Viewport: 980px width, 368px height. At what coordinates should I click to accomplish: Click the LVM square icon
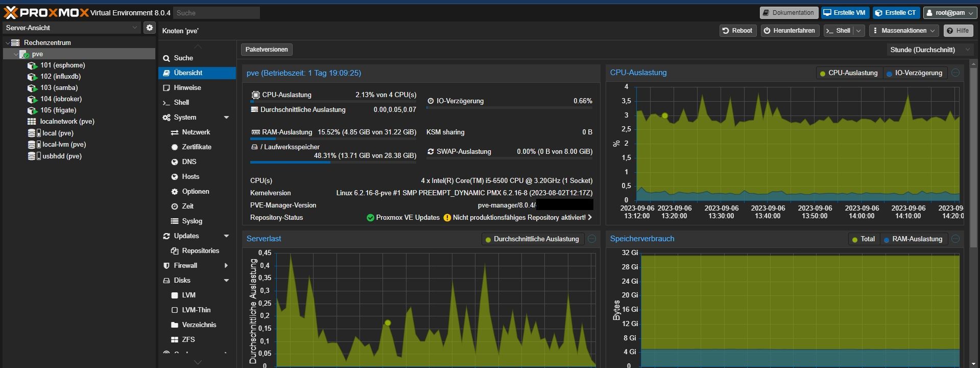coord(174,295)
